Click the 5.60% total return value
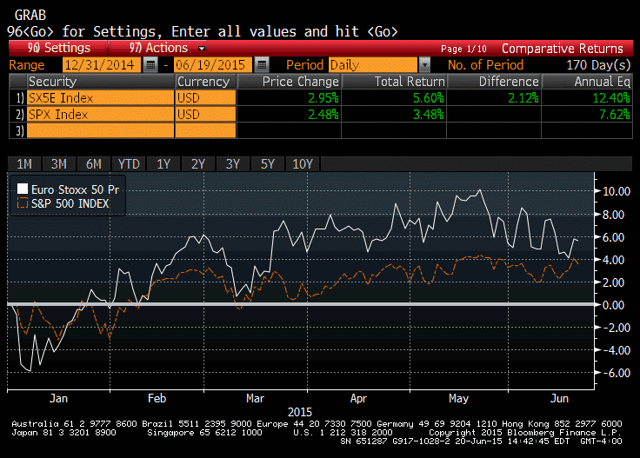 point(428,98)
